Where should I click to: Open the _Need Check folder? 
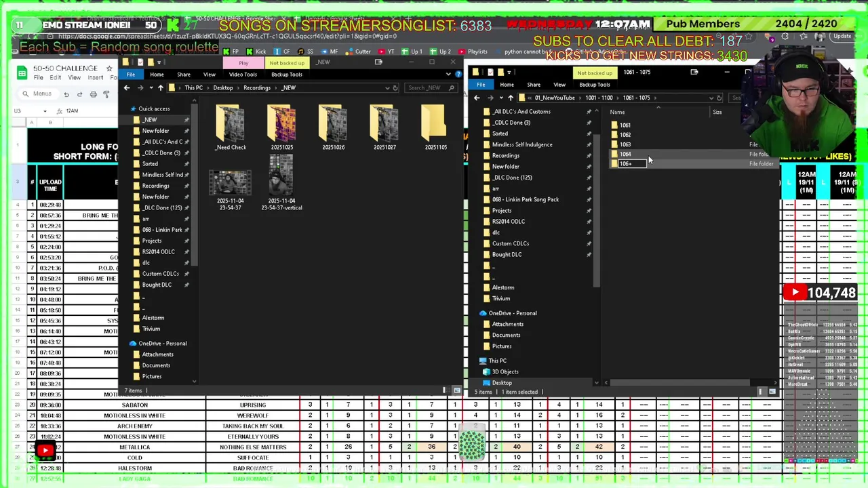(231, 127)
